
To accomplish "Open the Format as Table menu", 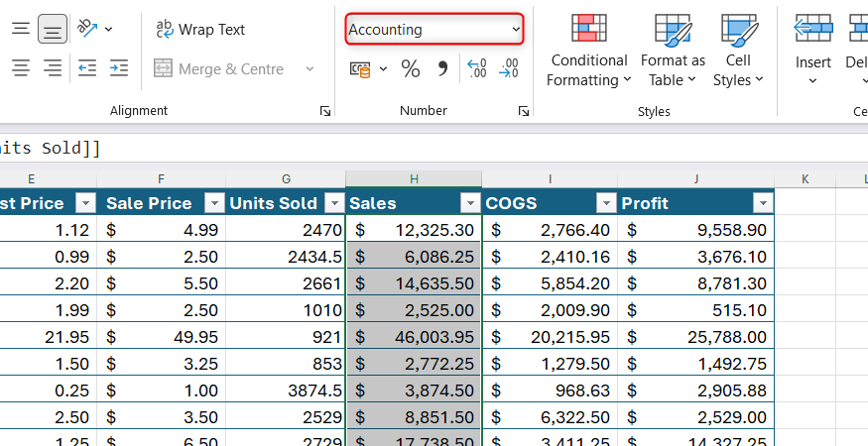I will coord(673,50).
